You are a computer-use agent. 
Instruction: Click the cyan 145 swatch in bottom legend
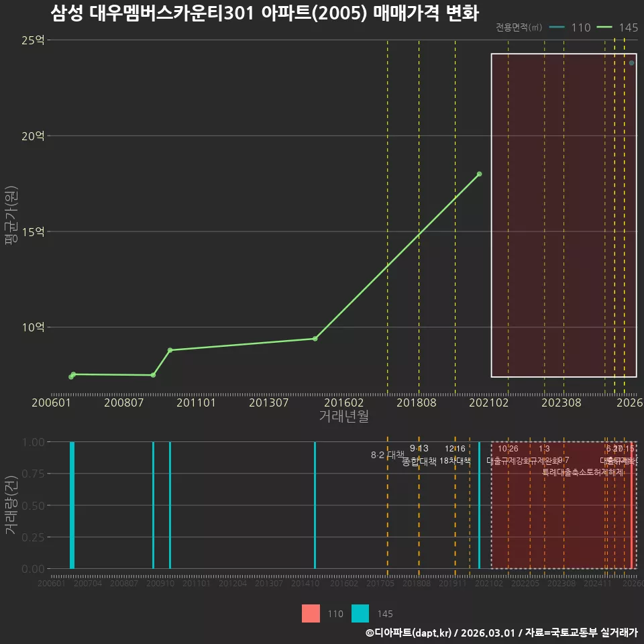coord(360,613)
